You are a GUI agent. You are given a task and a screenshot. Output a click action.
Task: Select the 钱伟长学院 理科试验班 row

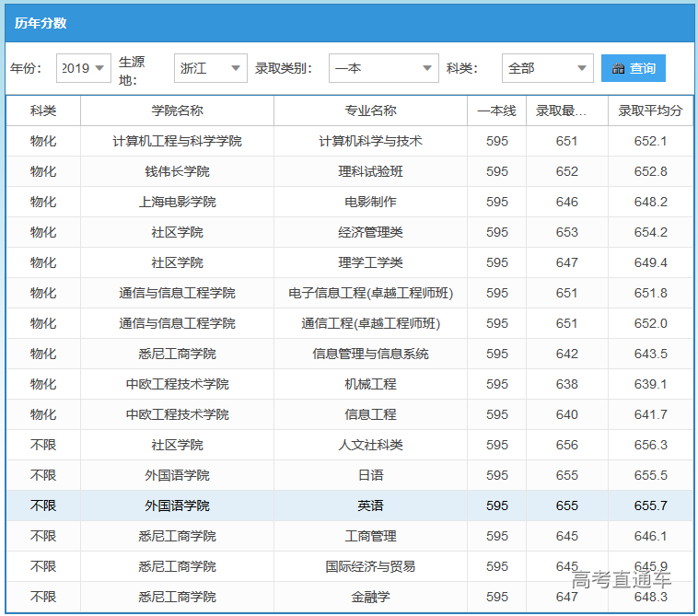(370, 171)
